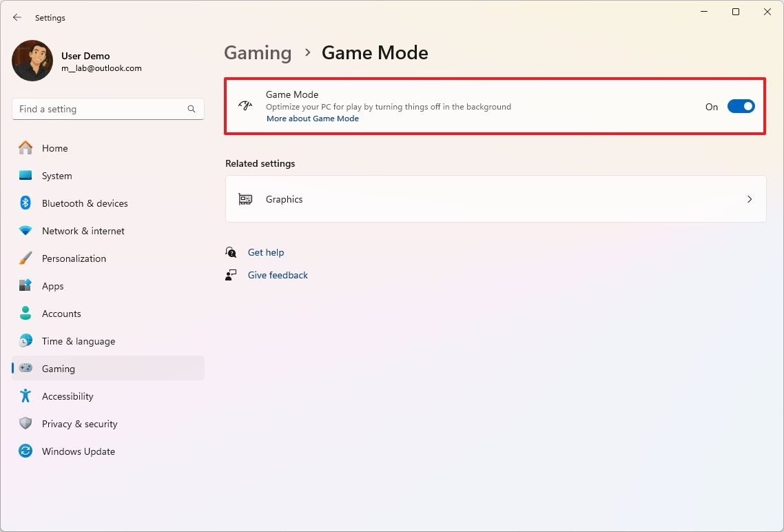Expand the Graphics row chevron

(750, 199)
